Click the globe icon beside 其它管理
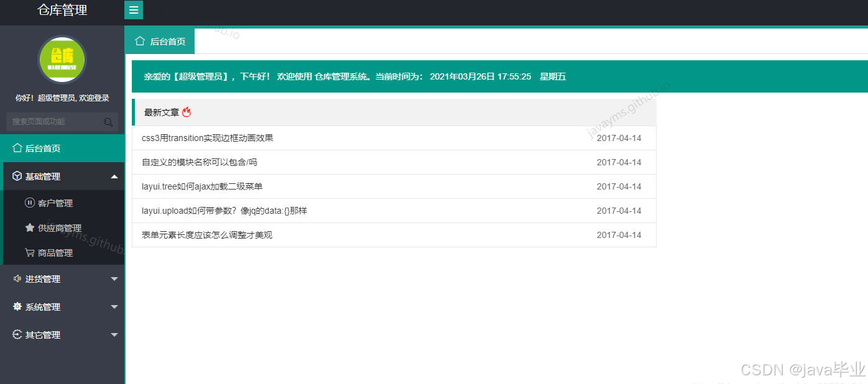 [x=17, y=334]
